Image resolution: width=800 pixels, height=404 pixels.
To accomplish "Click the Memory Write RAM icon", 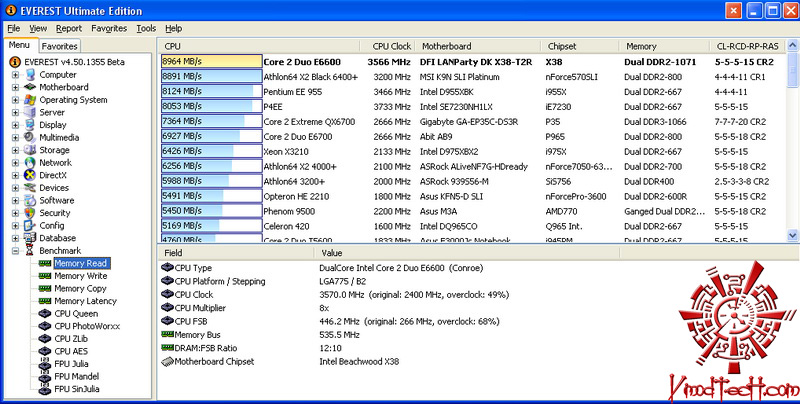I will (45, 276).
